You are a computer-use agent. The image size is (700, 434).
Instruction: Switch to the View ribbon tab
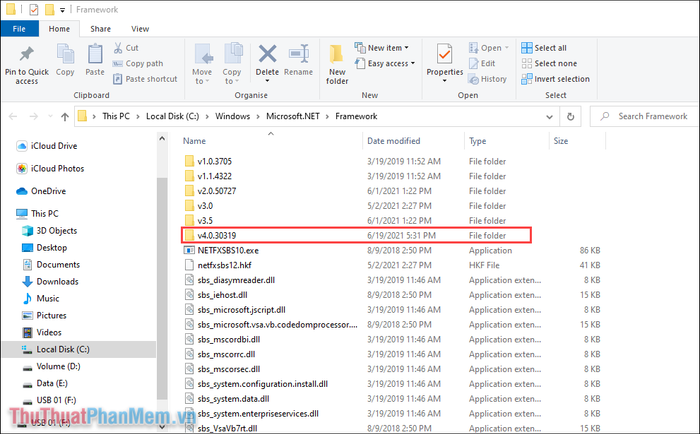click(140, 29)
